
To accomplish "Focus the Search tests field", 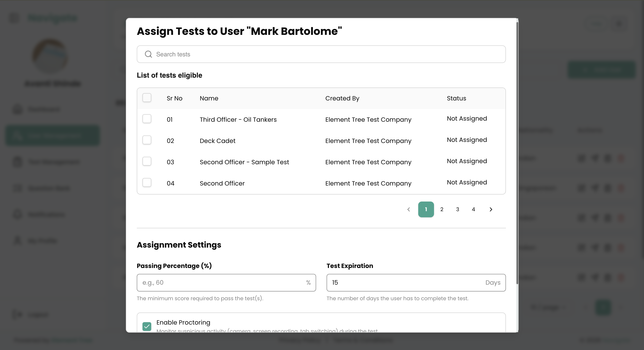I will pyautogui.click(x=321, y=54).
